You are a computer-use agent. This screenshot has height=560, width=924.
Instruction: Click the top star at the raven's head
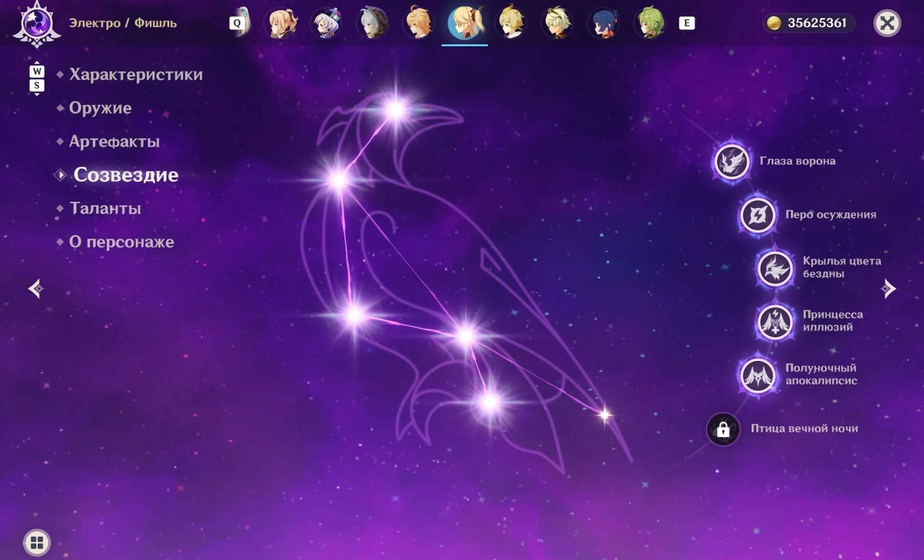396,110
